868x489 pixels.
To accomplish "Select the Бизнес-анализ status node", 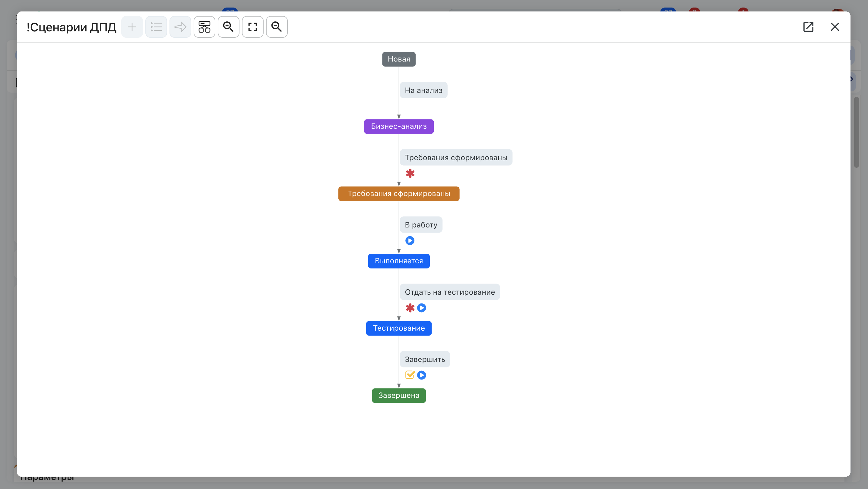I will pyautogui.click(x=399, y=127).
